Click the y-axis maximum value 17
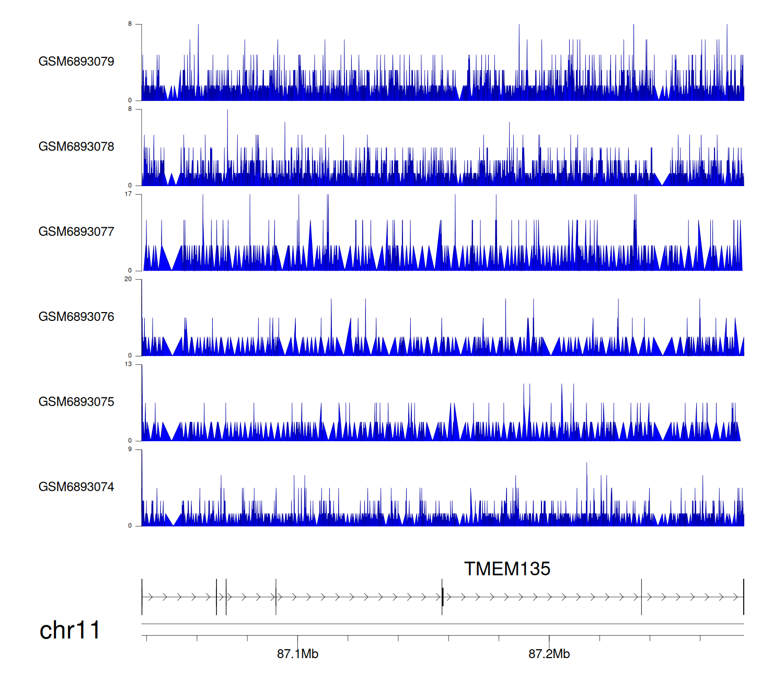This screenshot has height=690, width=784. pos(128,194)
